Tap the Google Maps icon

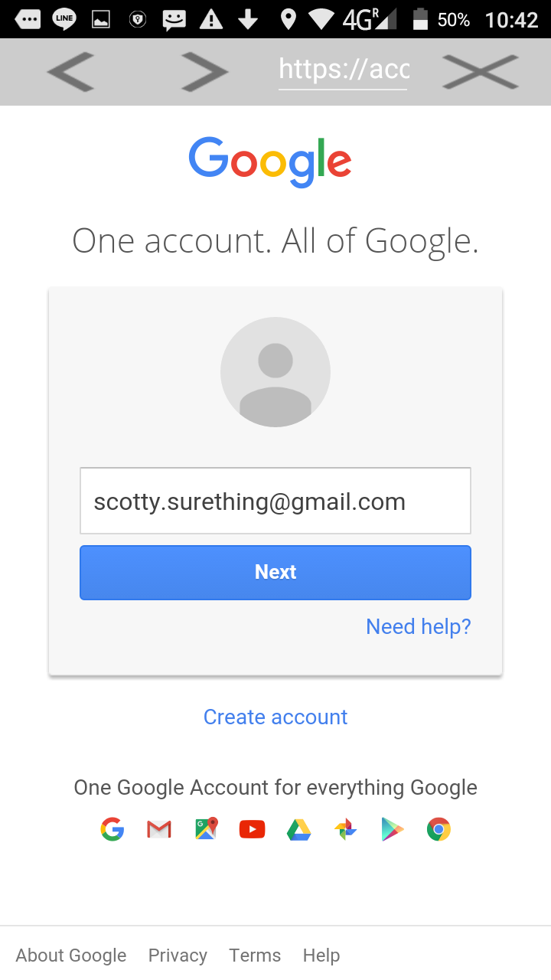(206, 829)
